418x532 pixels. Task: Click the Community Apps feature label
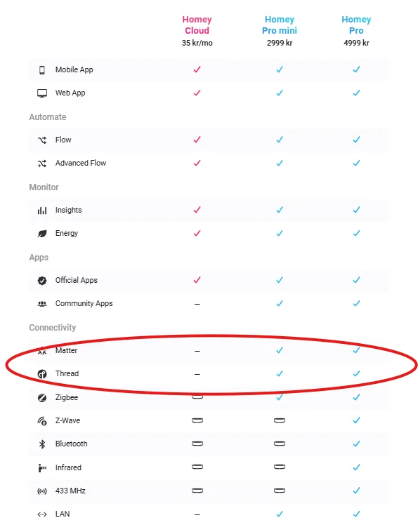pyautogui.click(x=84, y=304)
